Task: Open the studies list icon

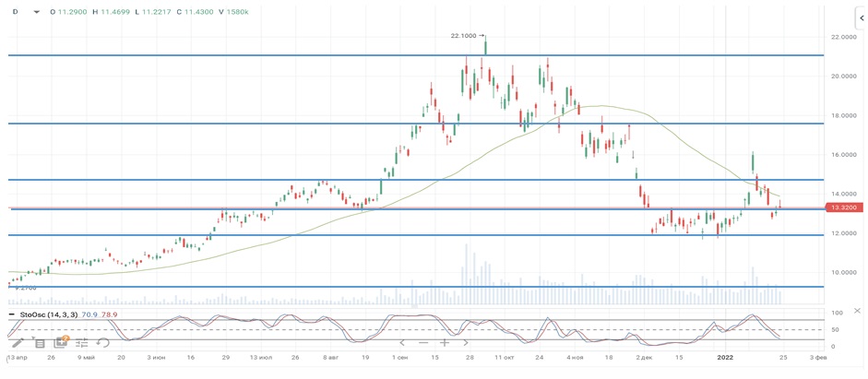Action: (x=40, y=343)
